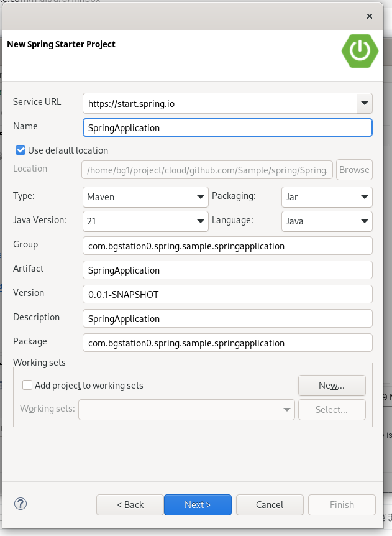
Task: Close the New Spring Starter Project dialog
Action: point(369,16)
